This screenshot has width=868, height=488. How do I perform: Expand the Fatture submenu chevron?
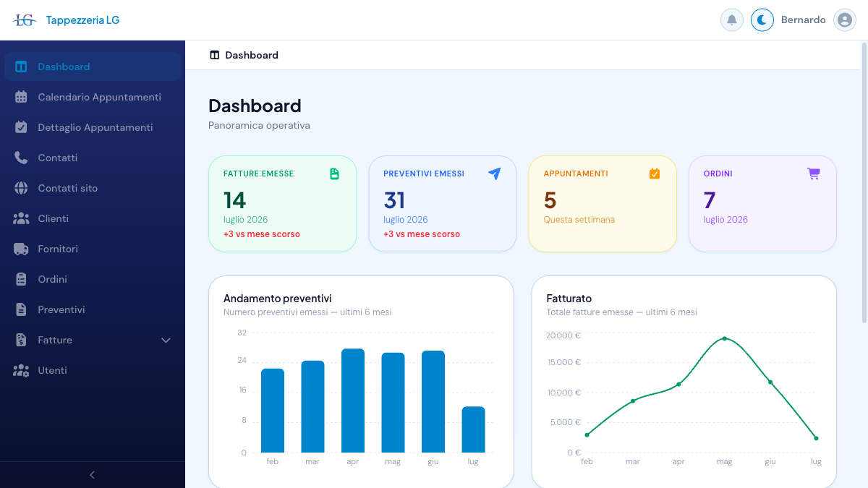click(166, 340)
